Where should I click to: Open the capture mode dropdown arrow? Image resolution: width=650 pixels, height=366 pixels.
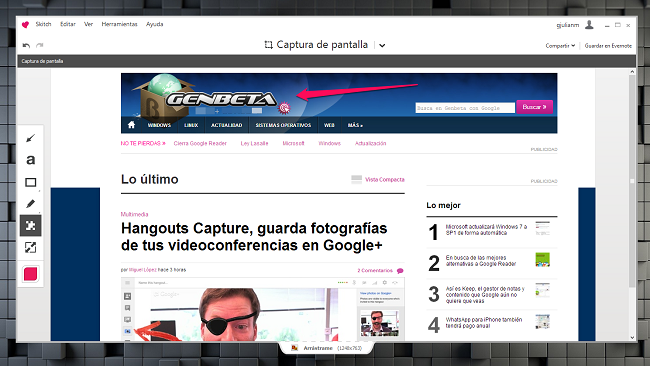(382, 45)
